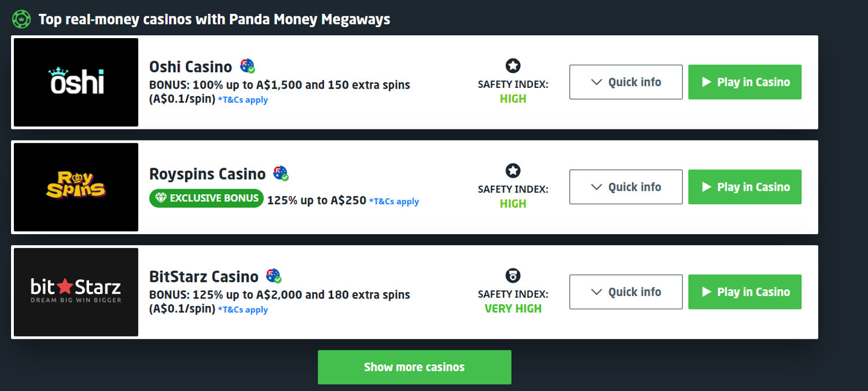Click the Australia flag badge next to BitStarz Casino
The height and width of the screenshot is (391, 868).
click(273, 276)
